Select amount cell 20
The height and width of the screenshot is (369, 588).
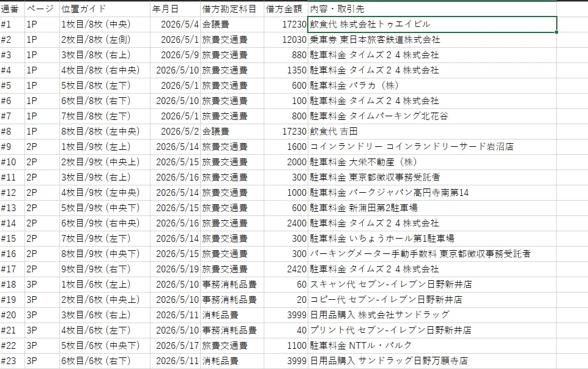click(286, 300)
